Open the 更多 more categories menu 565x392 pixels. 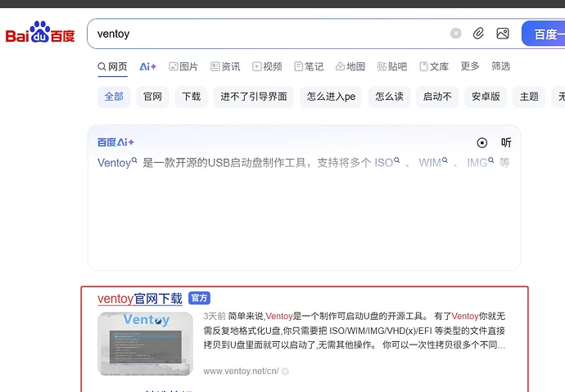coord(470,66)
